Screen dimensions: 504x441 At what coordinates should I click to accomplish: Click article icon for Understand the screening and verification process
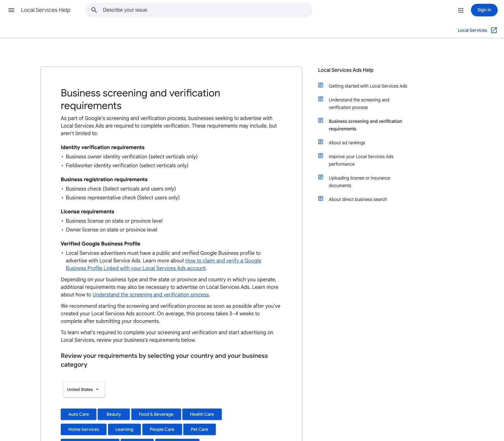pos(321,99)
